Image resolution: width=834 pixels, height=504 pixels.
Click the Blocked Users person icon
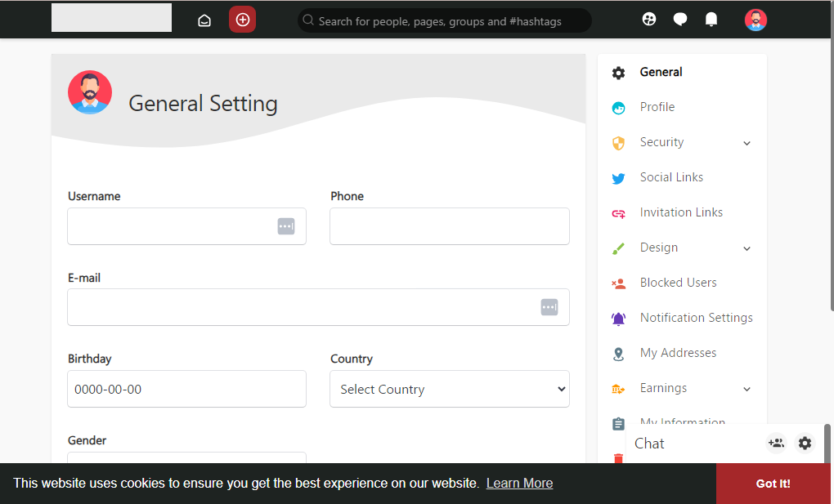[618, 283]
